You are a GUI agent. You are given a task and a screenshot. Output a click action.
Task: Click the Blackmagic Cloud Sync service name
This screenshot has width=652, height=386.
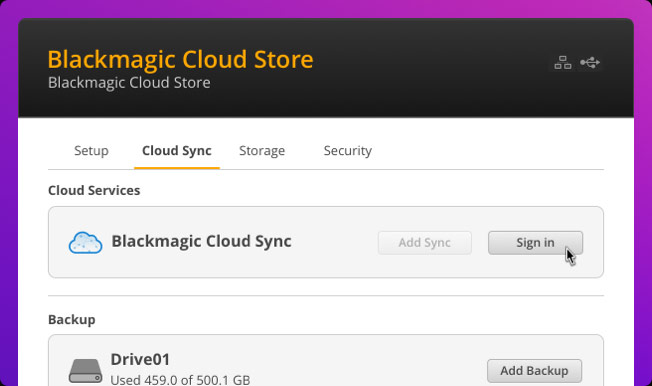201,241
